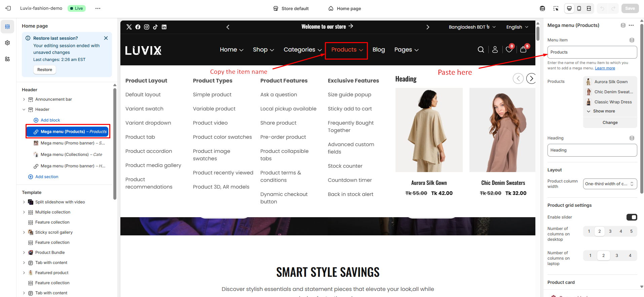
Task: Open the app embeds sidebar icon
Action: click(7, 59)
